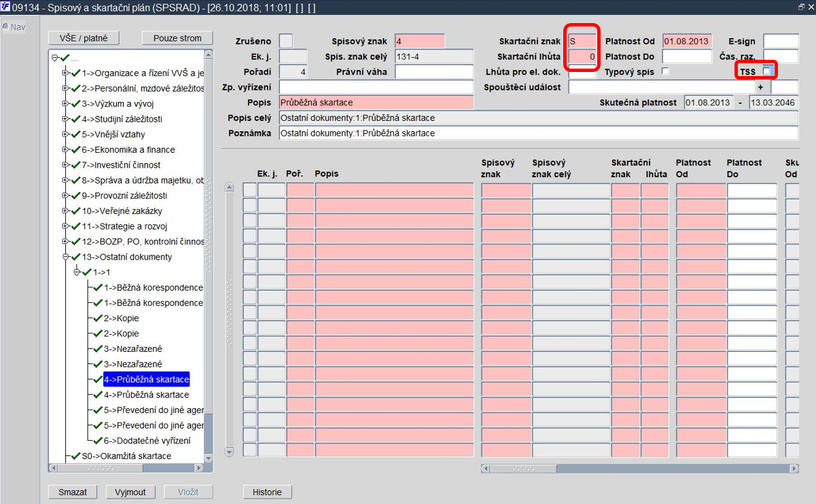This screenshot has width=816, height=504.
Task: Click the Spisový znak field
Action: click(x=419, y=41)
